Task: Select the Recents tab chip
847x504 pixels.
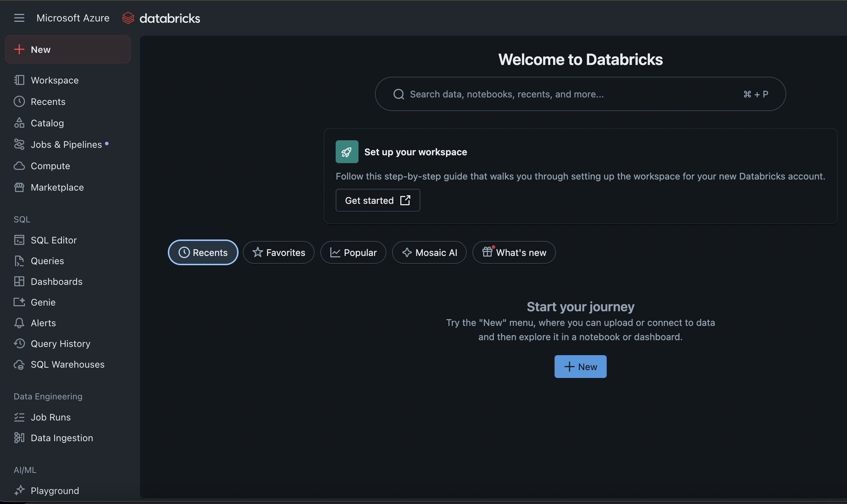Action: (x=203, y=252)
